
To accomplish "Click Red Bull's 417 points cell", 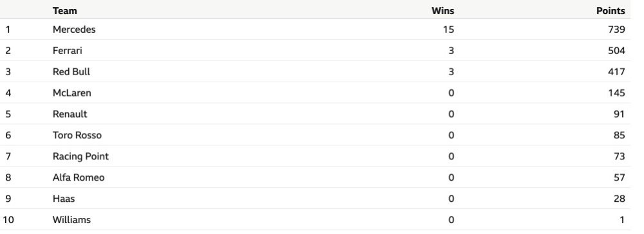I will point(616,72).
